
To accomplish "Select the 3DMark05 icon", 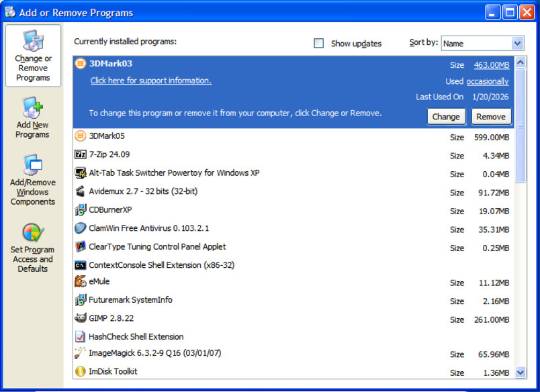I will tap(81, 136).
